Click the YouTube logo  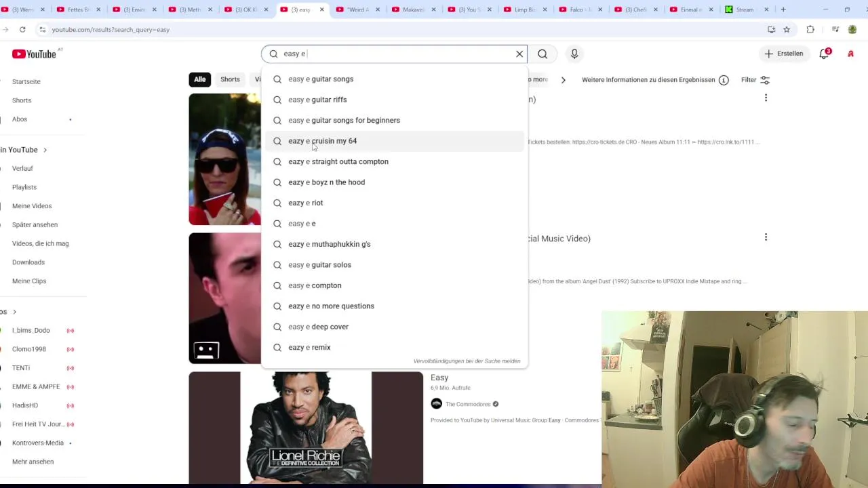(x=34, y=54)
